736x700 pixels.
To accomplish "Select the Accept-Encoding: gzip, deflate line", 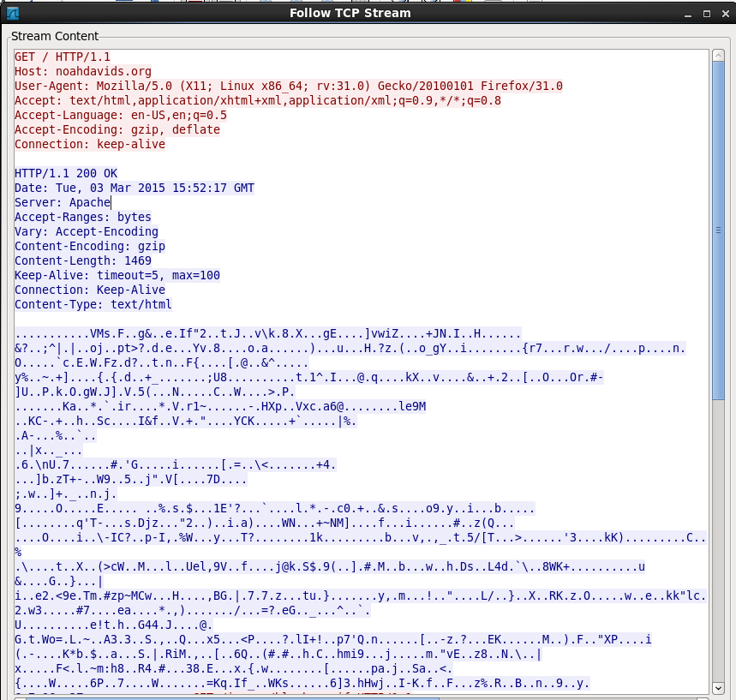I will pos(117,129).
